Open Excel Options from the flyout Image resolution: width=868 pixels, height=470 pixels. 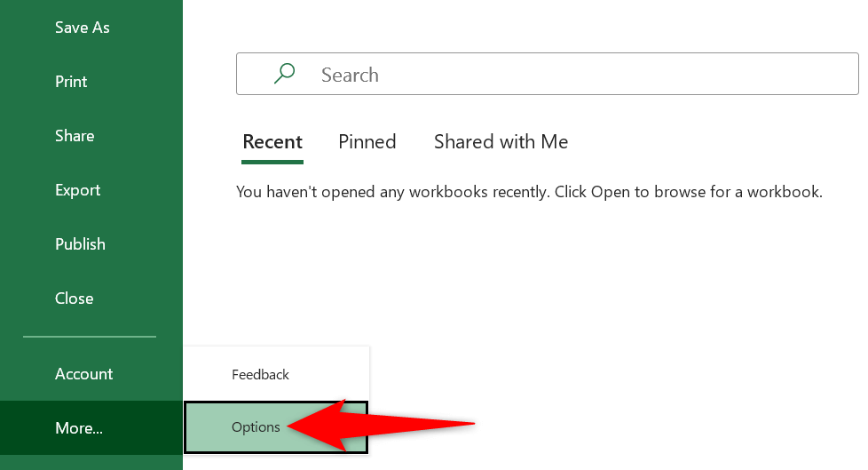click(256, 427)
